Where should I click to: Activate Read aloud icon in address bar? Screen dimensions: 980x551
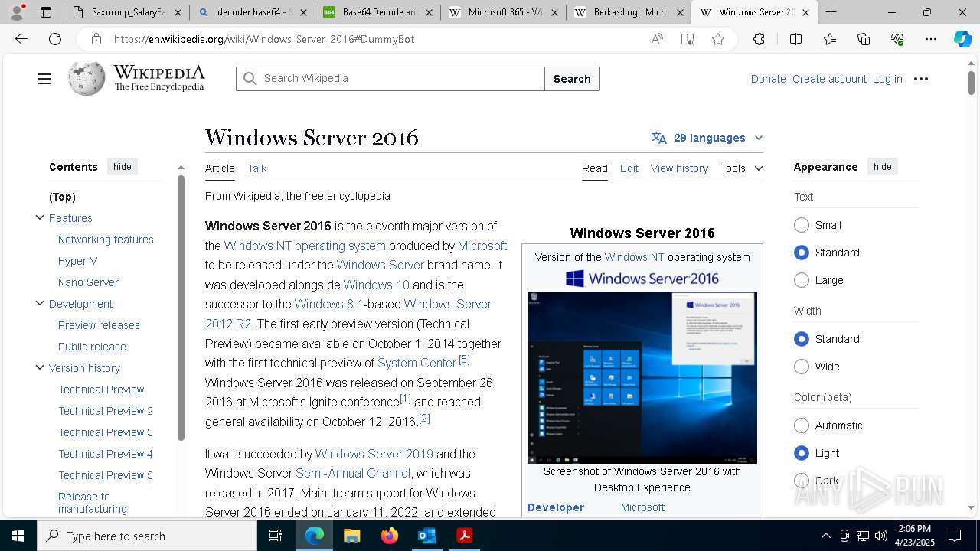tap(657, 39)
